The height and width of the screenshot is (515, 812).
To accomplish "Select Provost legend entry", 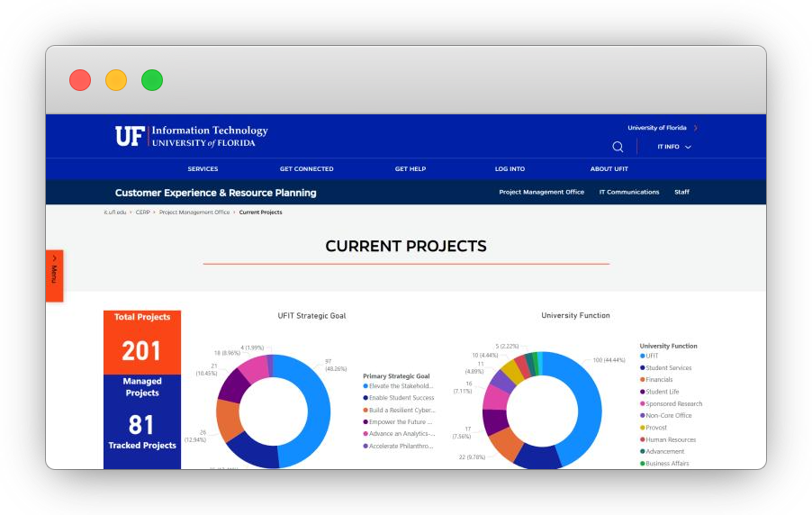I will coord(653,428).
